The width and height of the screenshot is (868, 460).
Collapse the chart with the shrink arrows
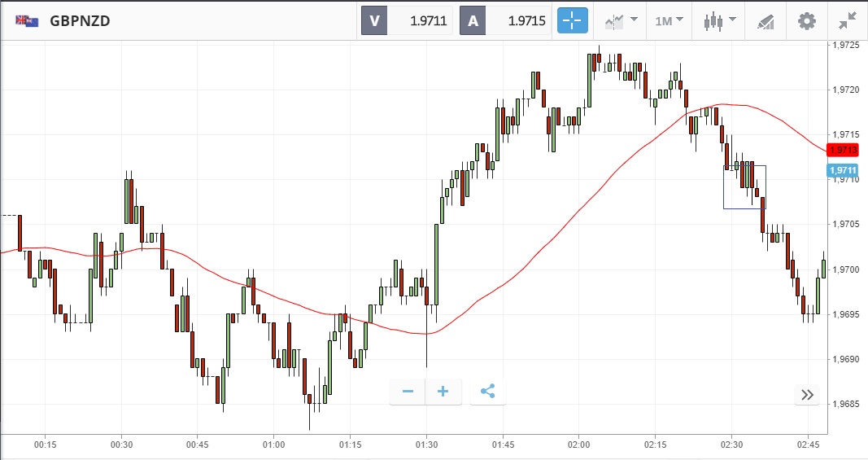click(847, 20)
